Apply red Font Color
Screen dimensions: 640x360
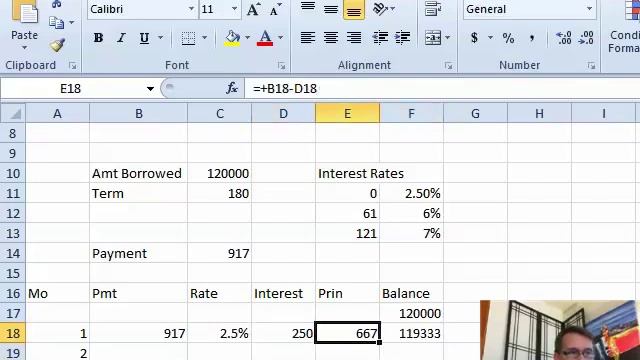265,38
